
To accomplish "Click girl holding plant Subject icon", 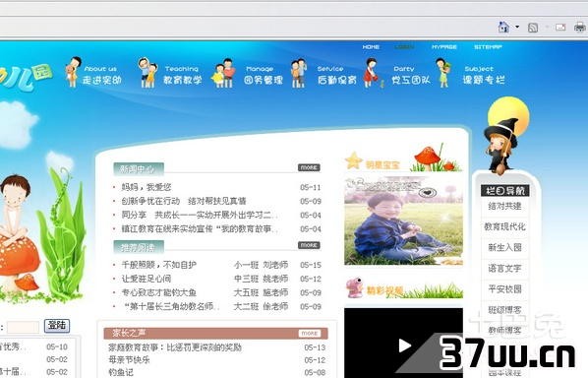I will point(442,73).
